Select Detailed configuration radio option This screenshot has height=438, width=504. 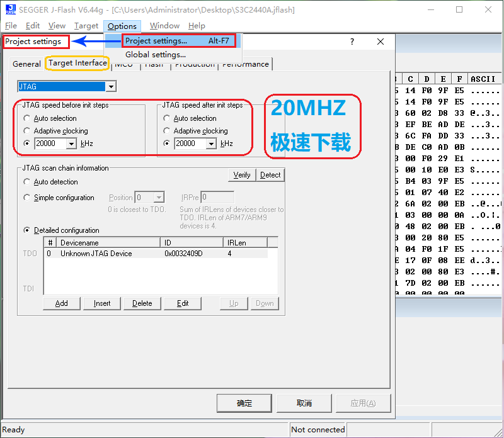tap(26, 230)
